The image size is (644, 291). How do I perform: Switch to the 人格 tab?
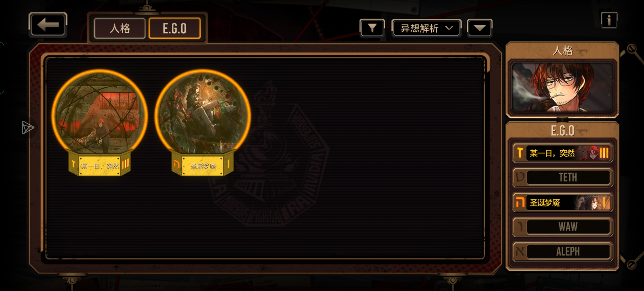(x=120, y=28)
